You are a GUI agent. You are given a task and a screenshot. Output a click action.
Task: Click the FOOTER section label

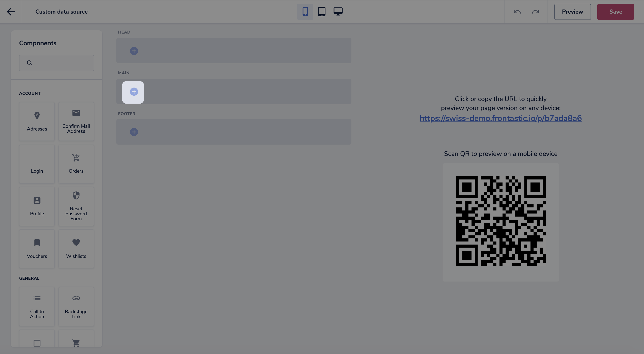(x=127, y=114)
